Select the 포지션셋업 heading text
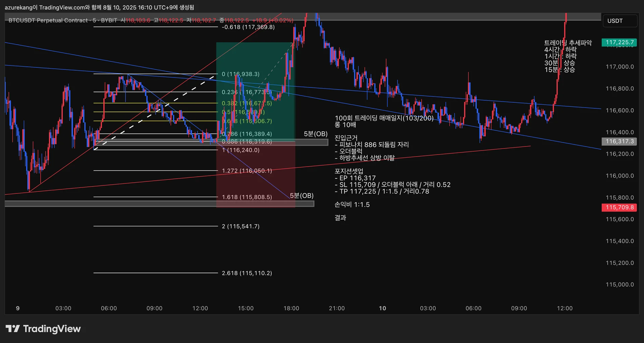644x343 pixels. 349,171
